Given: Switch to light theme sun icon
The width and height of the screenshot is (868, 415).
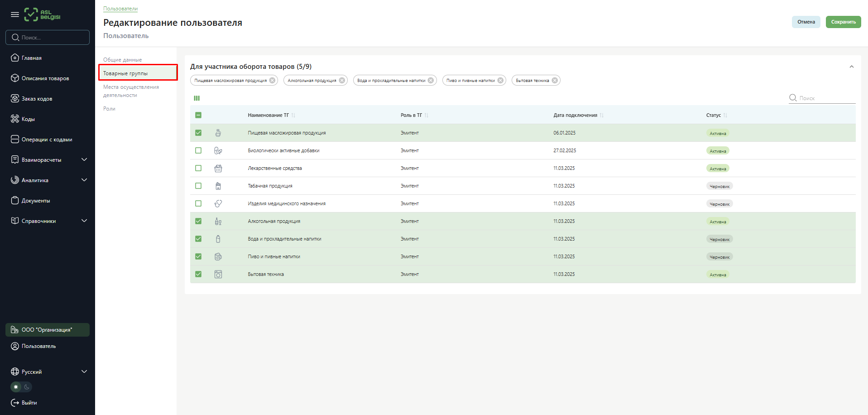Looking at the screenshot, I should pyautogui.click(x=16, y=387).
